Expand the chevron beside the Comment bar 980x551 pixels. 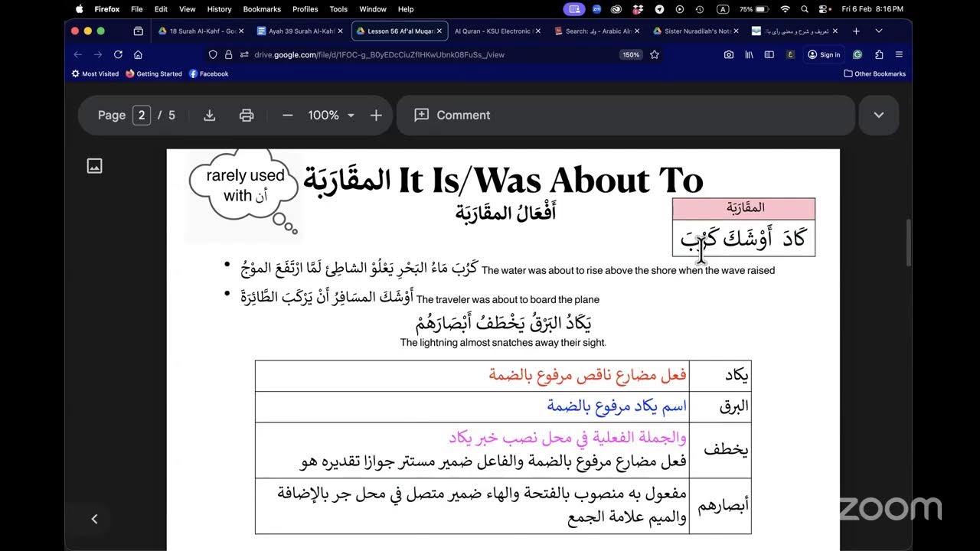pos(879,115)
